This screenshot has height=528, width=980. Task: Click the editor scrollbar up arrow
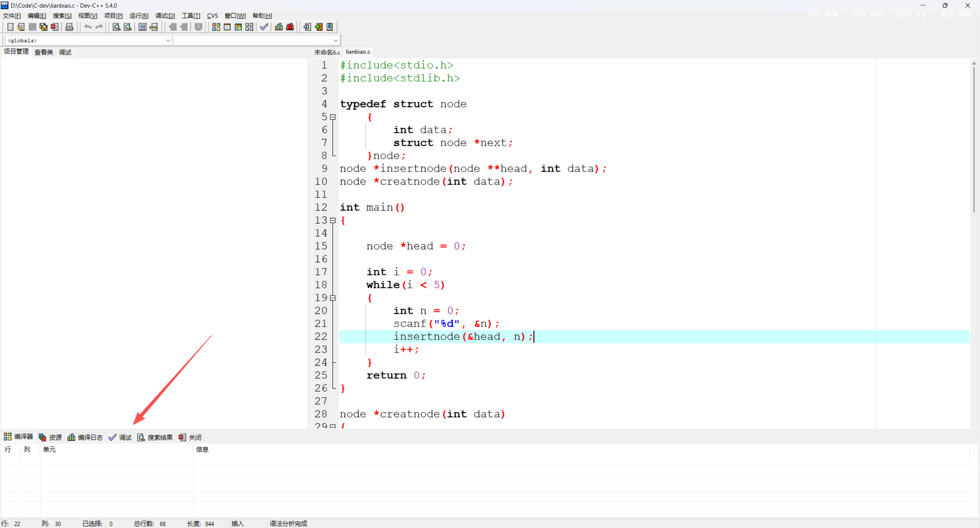974,63
